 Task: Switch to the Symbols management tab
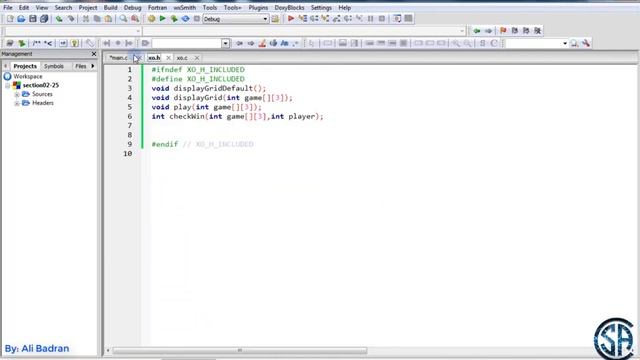(x=53, y=66)
